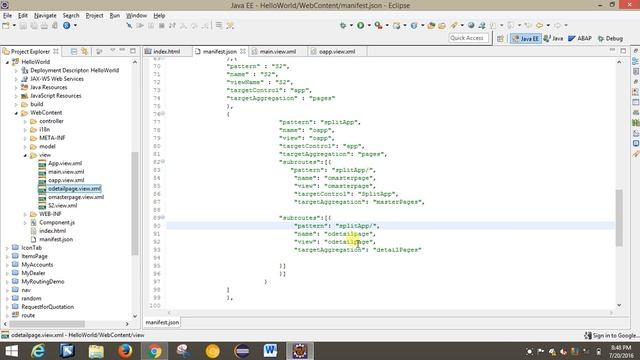Open Internet Explorer from taskbar

pos(38,351)
